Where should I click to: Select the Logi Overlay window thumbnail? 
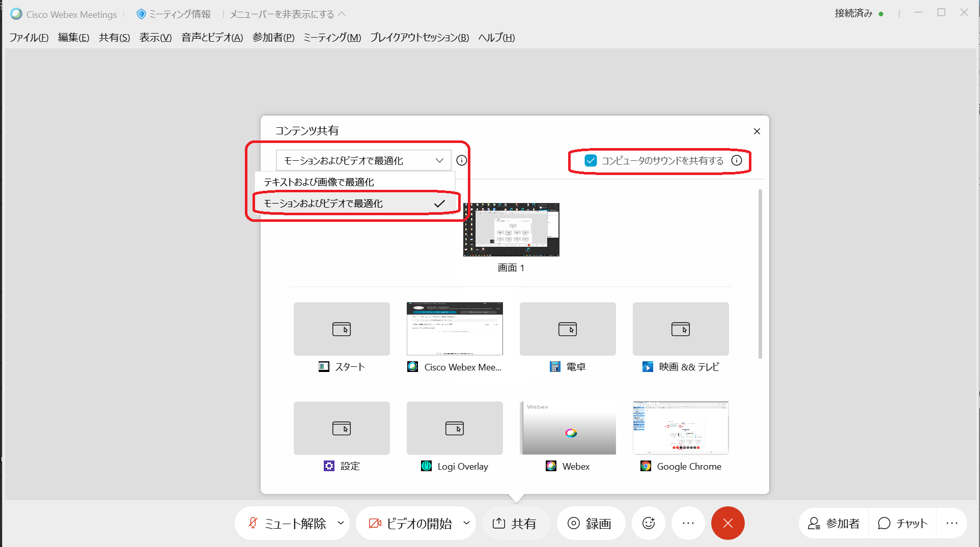pos(455,428)
